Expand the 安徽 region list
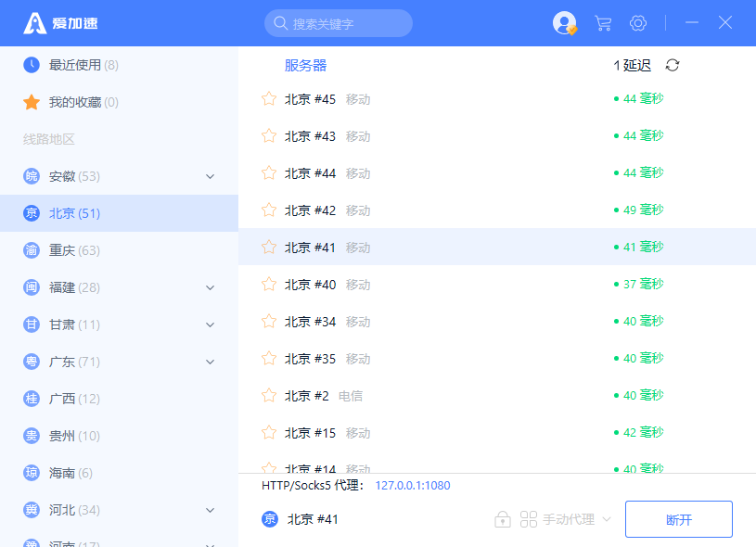Screen dimensions: 756x547 point(210,176)
